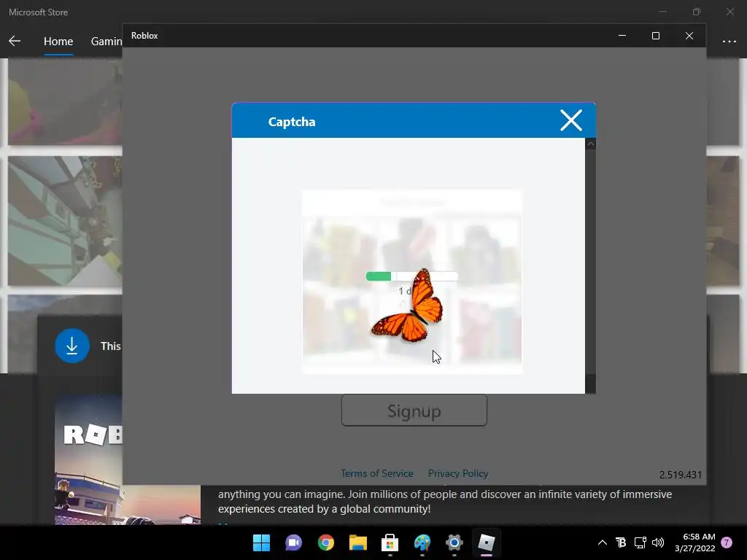The image size is (747, 560).
Task: Open the Teams Chat taskbar icon
Action: [x=293, y=542]
